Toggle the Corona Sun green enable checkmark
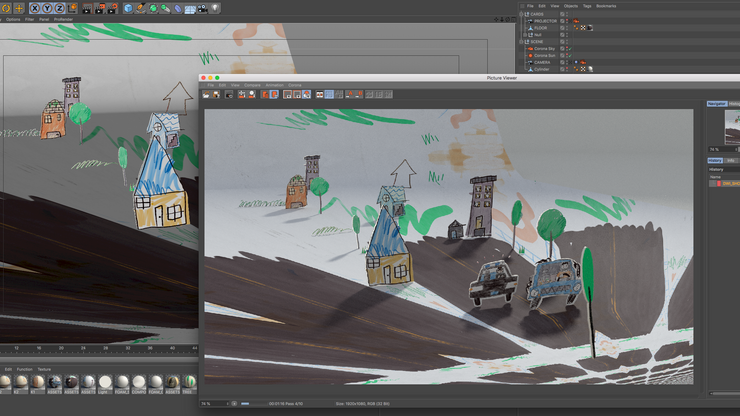The image size is (740, 416). (x=570, y=55)
